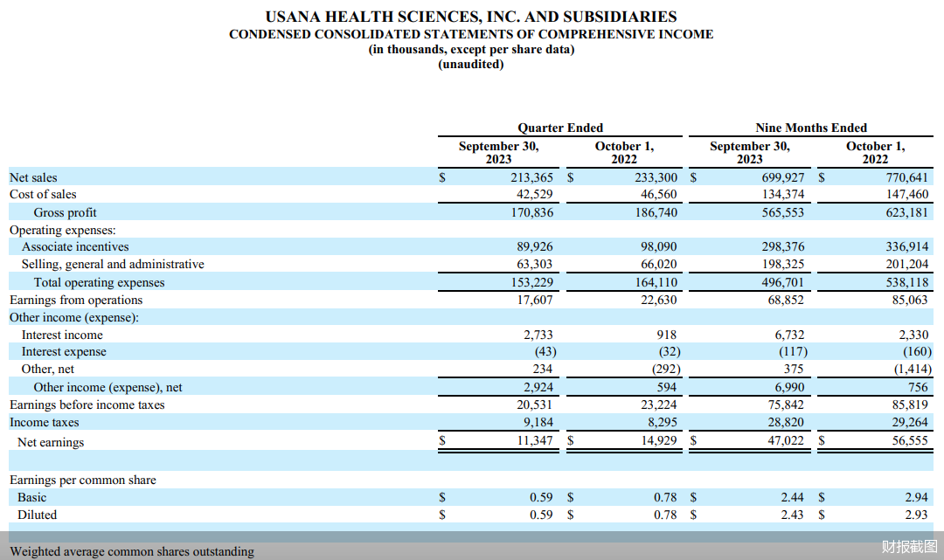This screenshot has height=560, width=944.
Task: Click the 22,630 earnings from operations
Action: [x=659, y=300]
